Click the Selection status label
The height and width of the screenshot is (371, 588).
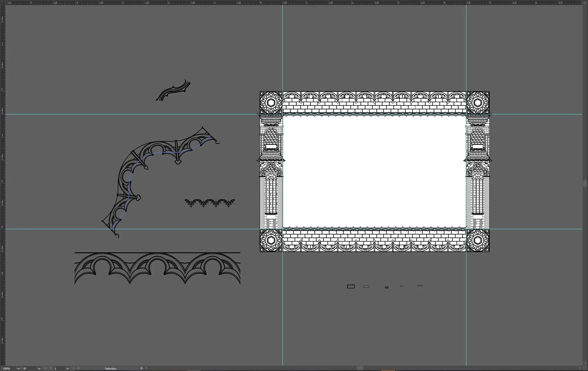coord(111,368)
